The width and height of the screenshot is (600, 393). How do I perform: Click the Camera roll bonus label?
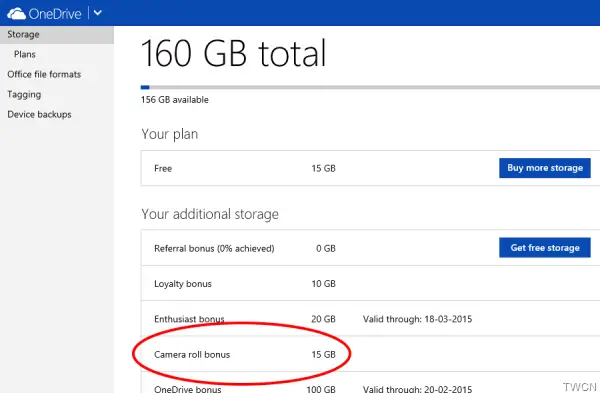coord(192,355)
